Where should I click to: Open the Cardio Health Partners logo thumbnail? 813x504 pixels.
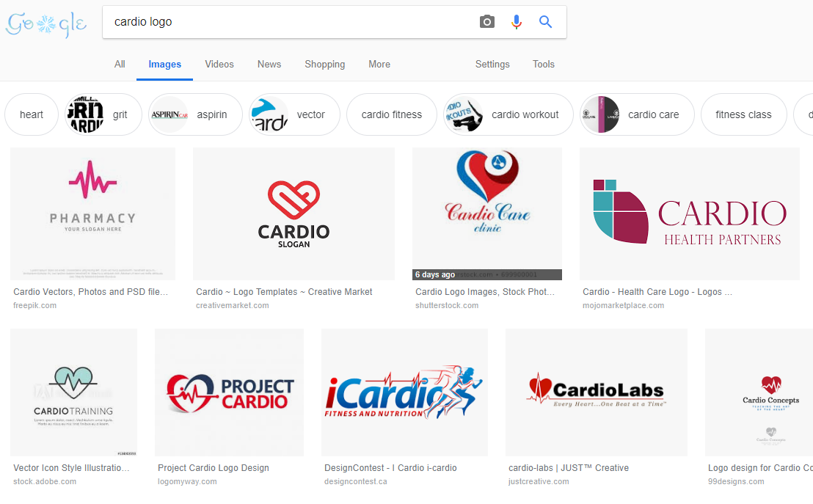pos(690,213)
